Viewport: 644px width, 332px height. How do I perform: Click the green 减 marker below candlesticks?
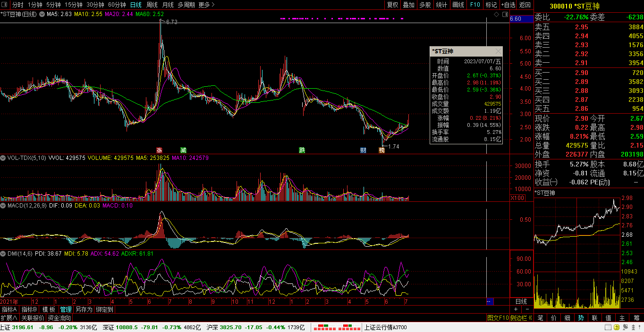(x=183, y=150)
